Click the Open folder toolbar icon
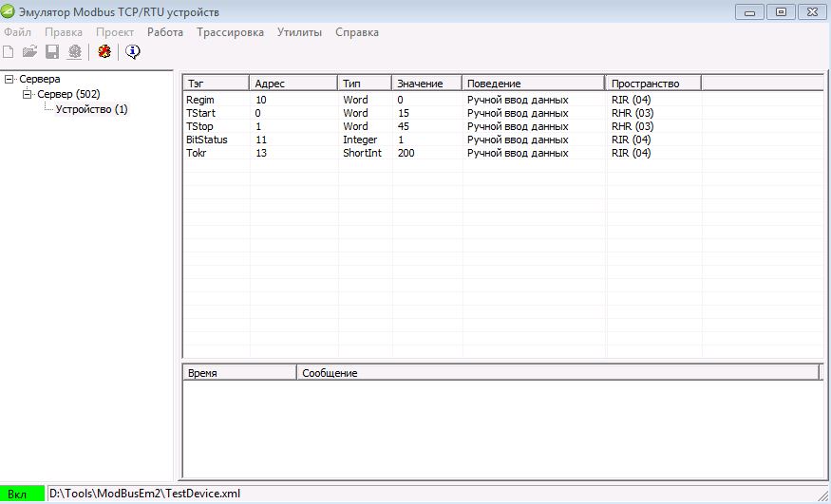831x504 pixels. (x=30, y=52)
